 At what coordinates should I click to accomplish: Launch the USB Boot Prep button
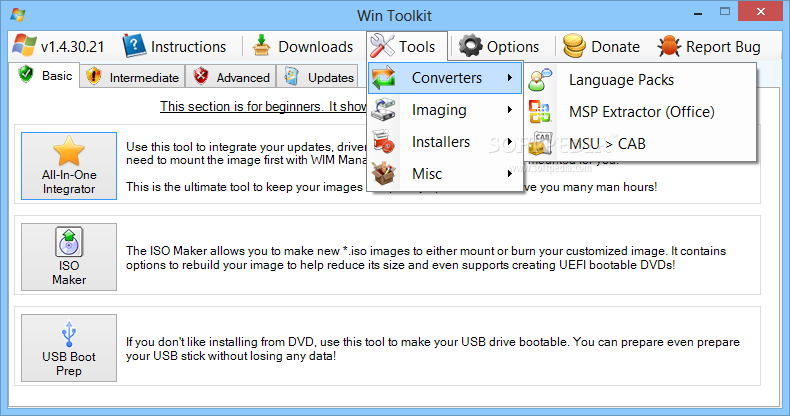click(x=69, y=348)
